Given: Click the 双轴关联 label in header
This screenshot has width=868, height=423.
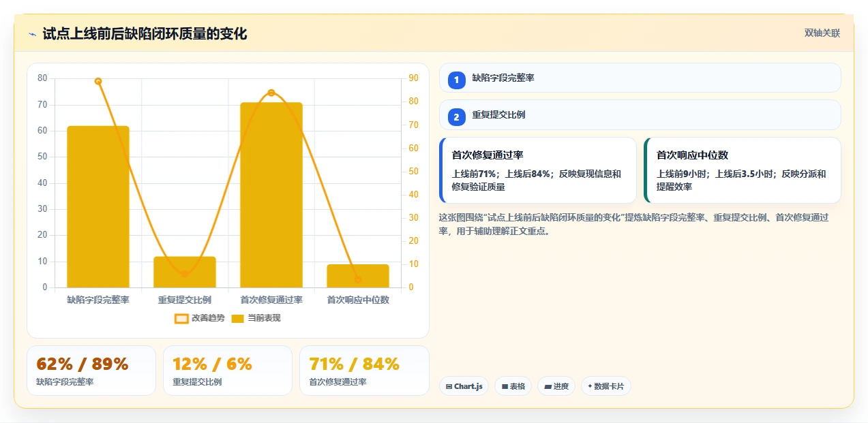Looking at the screenshot, I should point(822,33).
